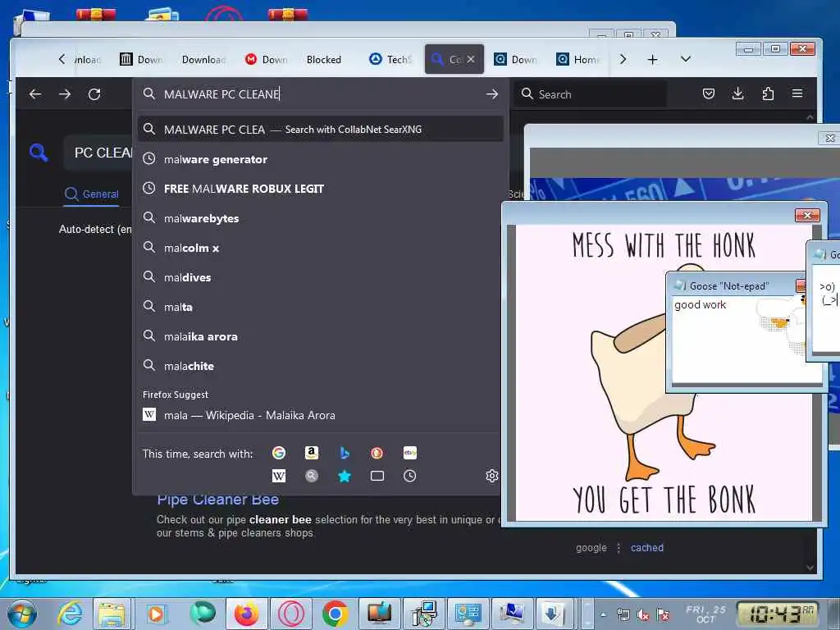Viewport: 840px width, 630px height.
Task: Select the 'malta' suggestion
Action: 321,307
